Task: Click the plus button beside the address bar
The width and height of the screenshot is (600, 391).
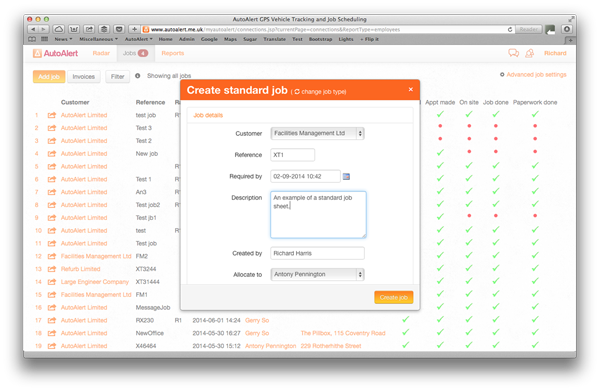Action: click(134, 29)
